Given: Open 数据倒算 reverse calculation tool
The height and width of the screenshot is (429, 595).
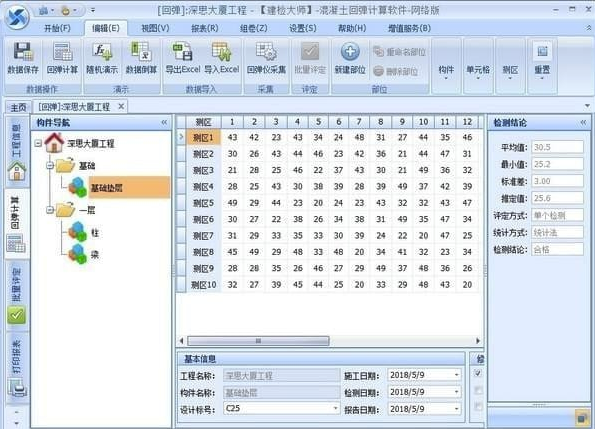Looking at the screenshot, I should coord(141,58).
